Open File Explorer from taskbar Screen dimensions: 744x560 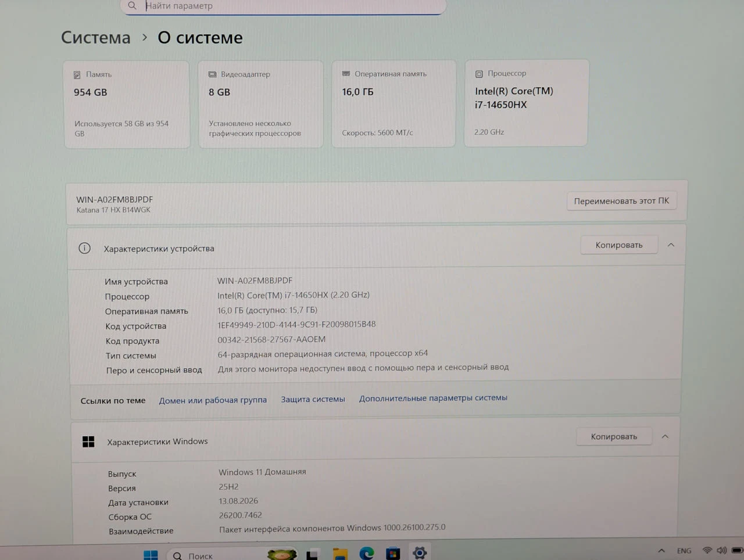[x=340, y=554]
